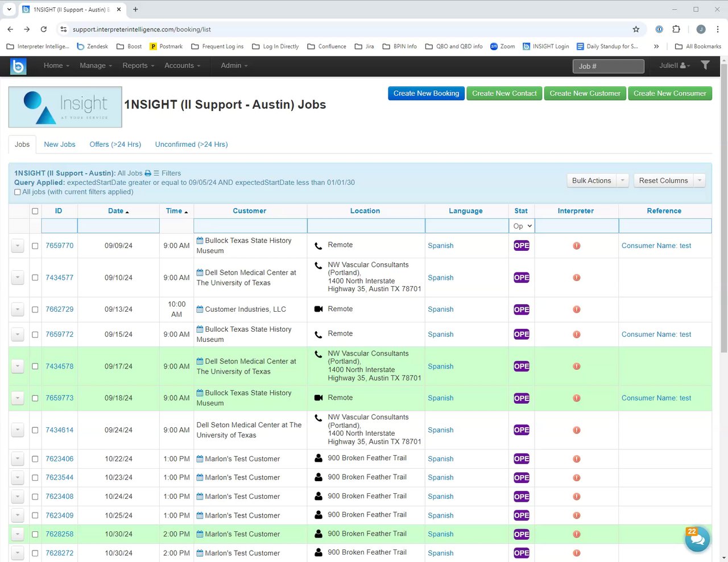Click the Create New Booking button

tap(426, 93)
